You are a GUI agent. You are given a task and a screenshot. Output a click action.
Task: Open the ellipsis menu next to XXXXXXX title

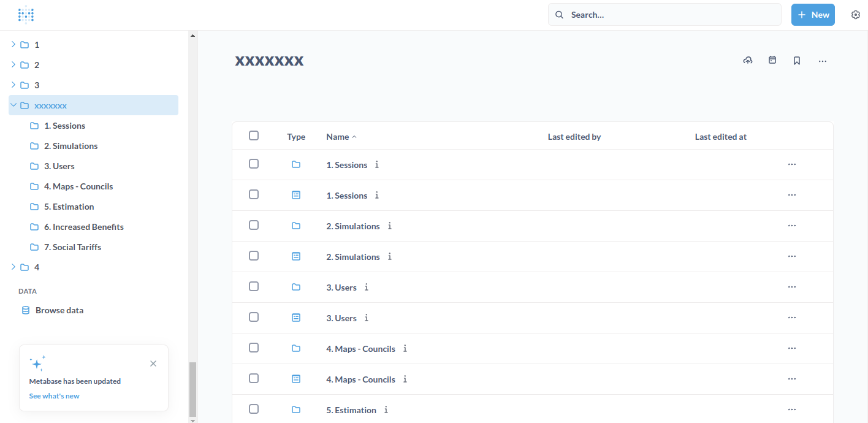tap(823, 60)
